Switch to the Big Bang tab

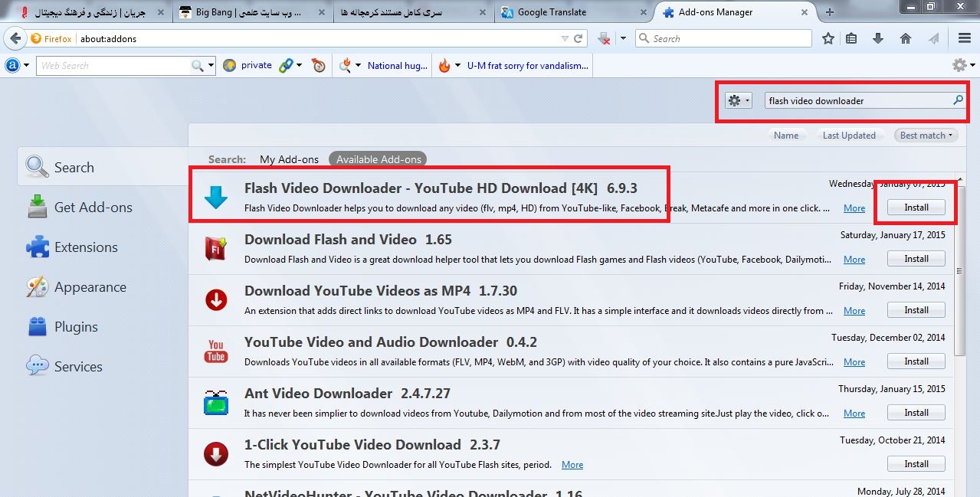coord(251,12)
